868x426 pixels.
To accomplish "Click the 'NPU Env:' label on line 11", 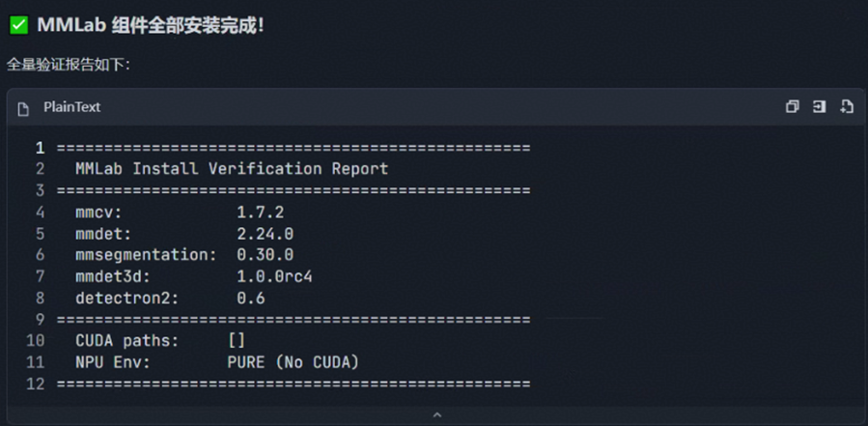I will pos(113,363).
